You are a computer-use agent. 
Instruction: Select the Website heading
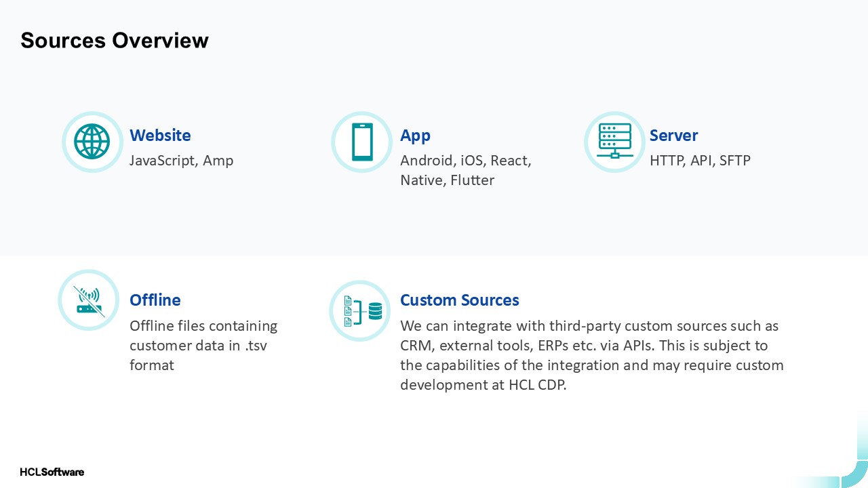(x=160, y=136)
